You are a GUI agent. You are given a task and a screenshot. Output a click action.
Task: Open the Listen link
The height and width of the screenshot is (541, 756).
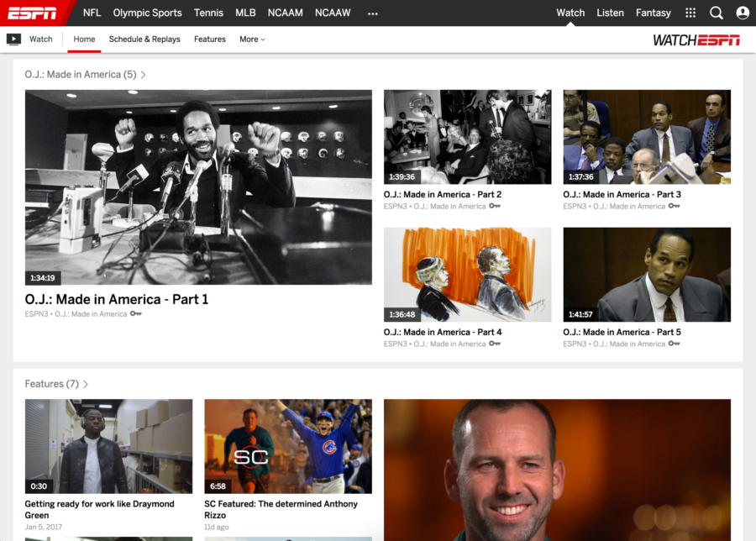610,13
